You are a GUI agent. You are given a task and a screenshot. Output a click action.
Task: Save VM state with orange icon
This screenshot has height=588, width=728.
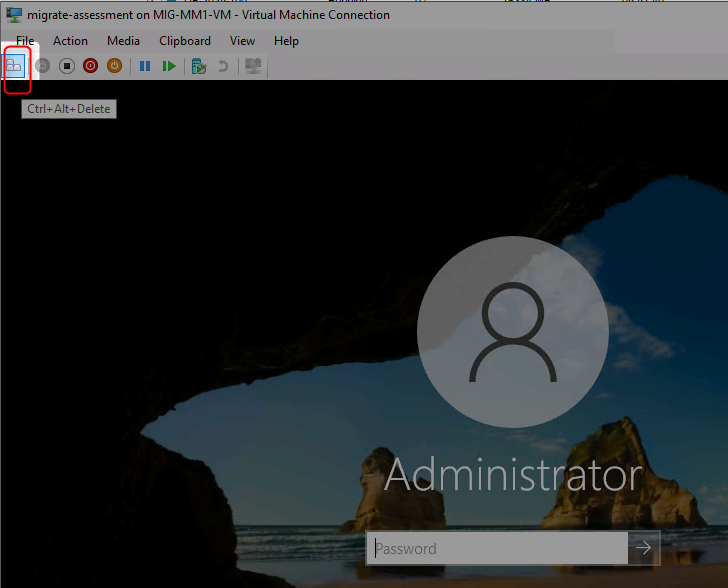(x=114, y=66)
